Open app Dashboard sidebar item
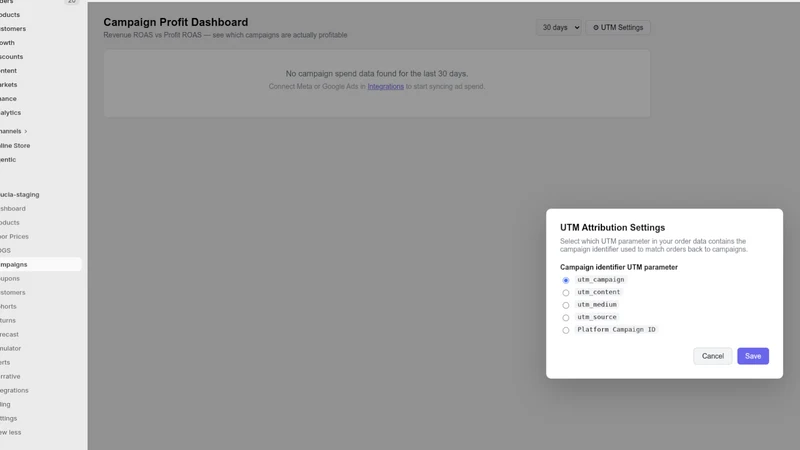Image resolution: width=800 pixels, height=450 pixels. coord(13,209)
